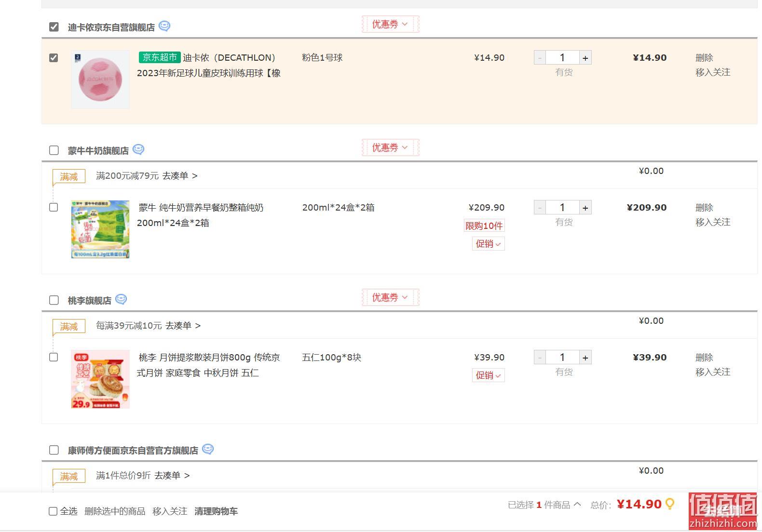Screen dimensions: 762x532
Task: Open the 桃李 月饼提浆散装月饼 product title
Action: pyautogui.click(x=208, y=365)
